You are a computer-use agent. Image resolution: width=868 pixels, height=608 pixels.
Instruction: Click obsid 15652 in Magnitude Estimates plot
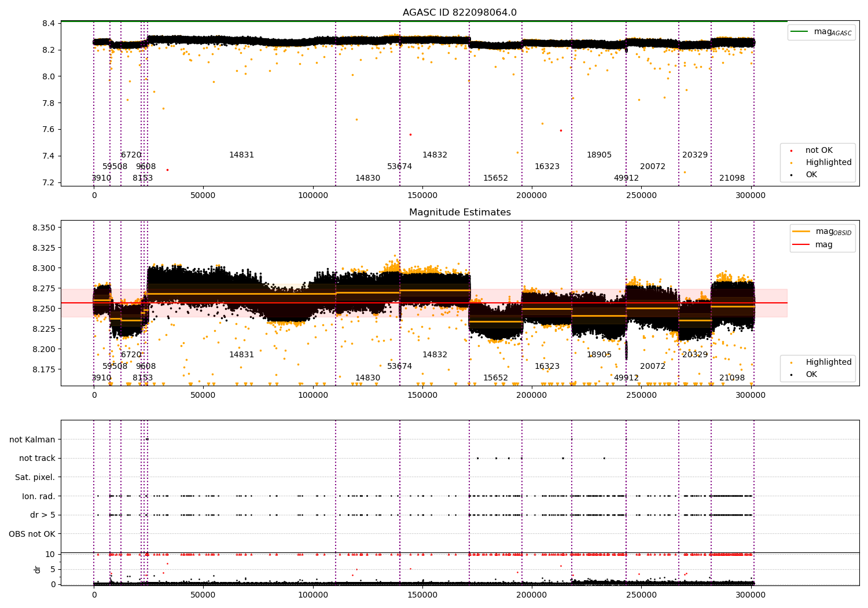pos(495,378)
